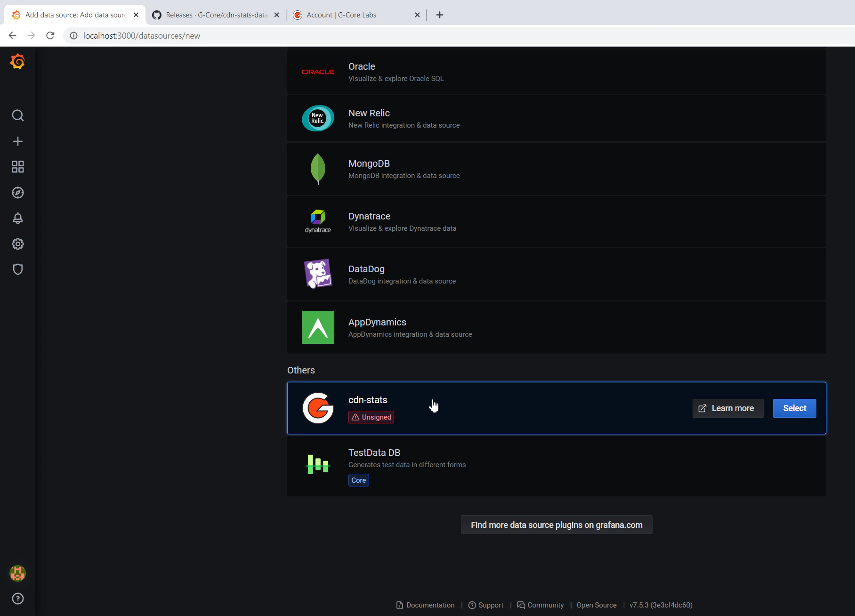Click the cdn-stats G-Core logo
Image resolution: width=855 pixels, height=616 pixels.
(x=318, y=408)
